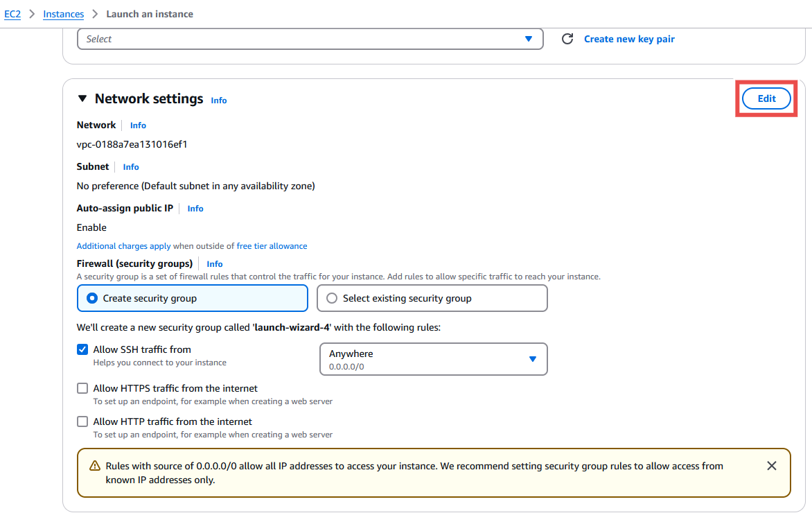
Task: Open the key pair Select dropdown
Action: pyautogui.click(x=310, y=39)
